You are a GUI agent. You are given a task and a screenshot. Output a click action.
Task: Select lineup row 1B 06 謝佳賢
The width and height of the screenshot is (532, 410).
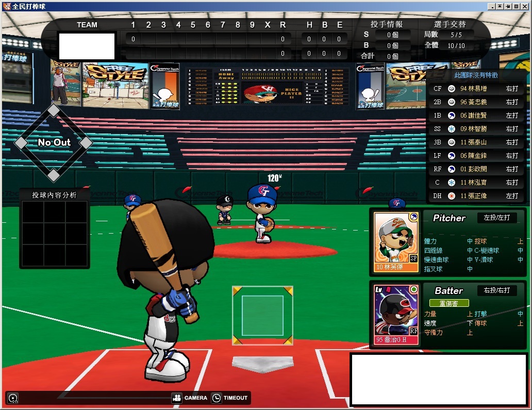[476, 116]
